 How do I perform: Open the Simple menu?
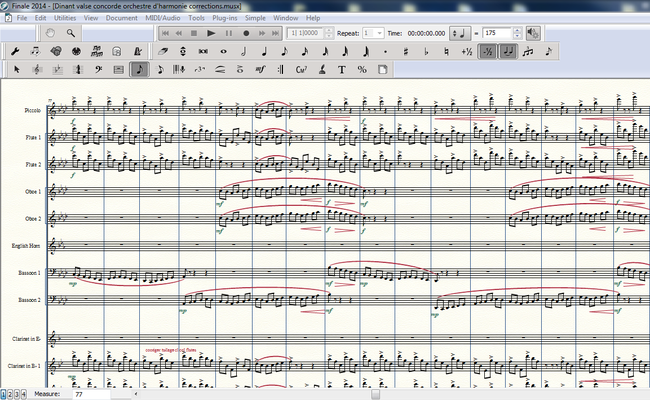pyautogui.click(x=255, y=18)
